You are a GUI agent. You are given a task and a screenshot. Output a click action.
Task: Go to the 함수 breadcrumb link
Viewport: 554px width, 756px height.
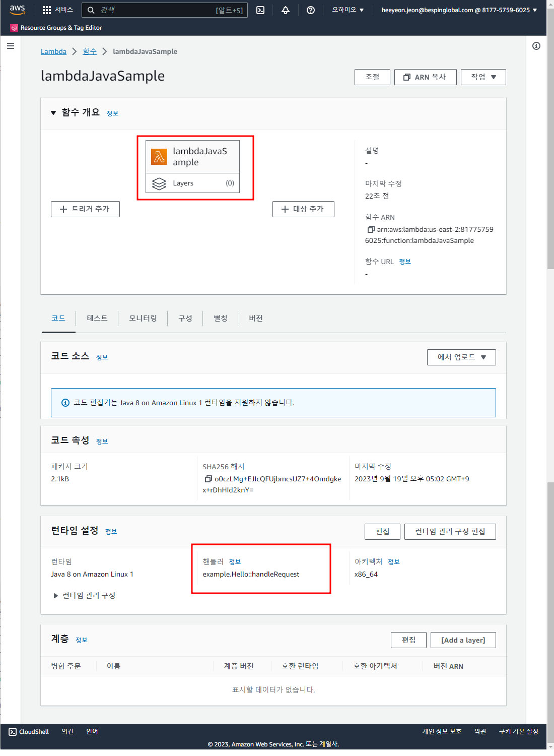point(90,51)
